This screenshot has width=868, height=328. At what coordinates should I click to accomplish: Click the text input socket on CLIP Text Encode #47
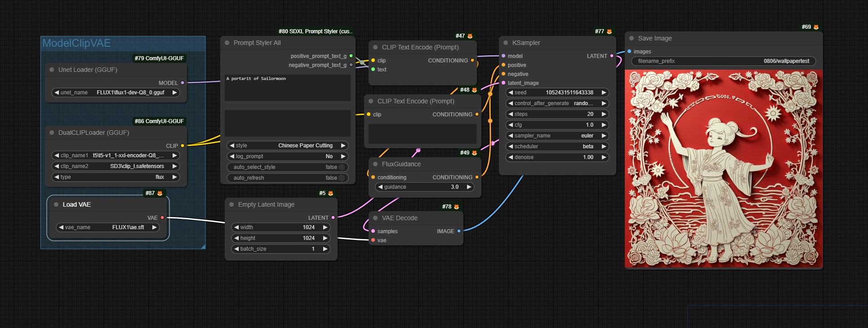[373, 69]
